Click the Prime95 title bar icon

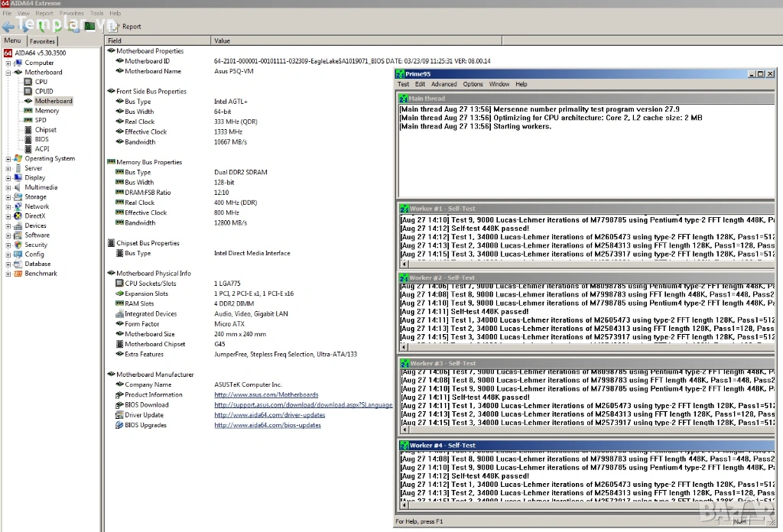[x=401, y=74]
